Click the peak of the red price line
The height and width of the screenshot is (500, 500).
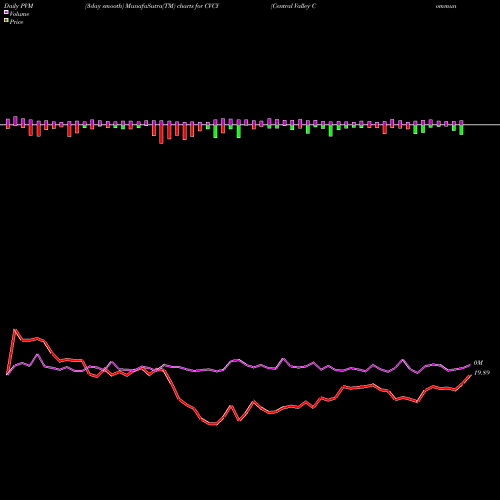(x=15, y=330)
